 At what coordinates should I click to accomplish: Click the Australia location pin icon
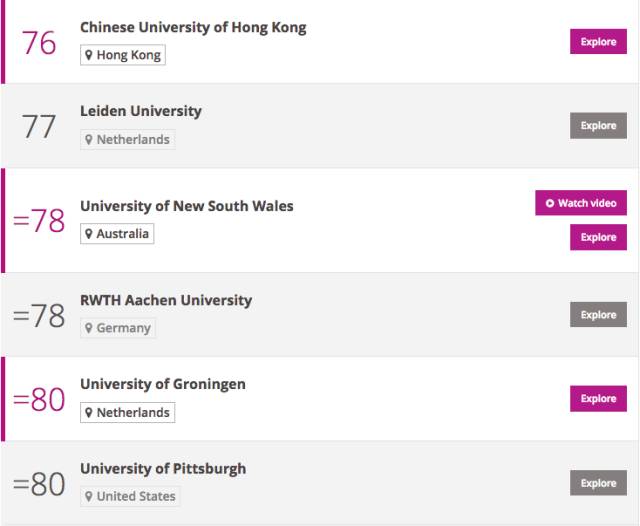[89, 234]
